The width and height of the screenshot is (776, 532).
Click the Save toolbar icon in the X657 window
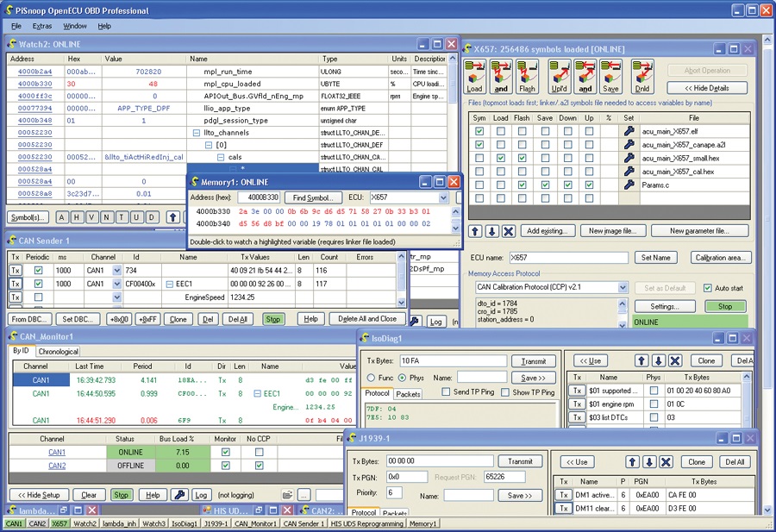coord(610,77)
